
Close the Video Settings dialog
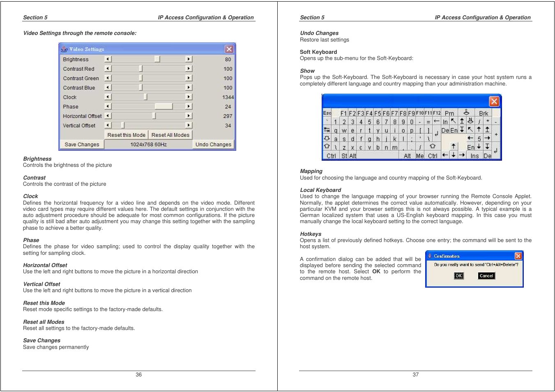[x=229, y=49]
